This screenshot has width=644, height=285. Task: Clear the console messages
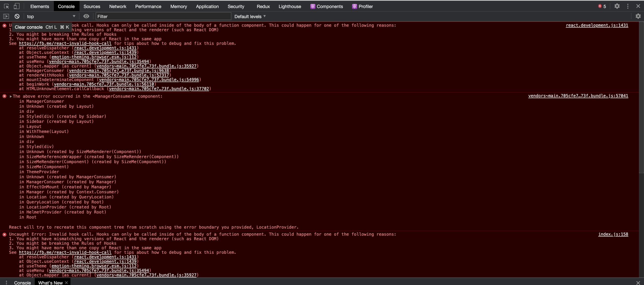click(17, 16)
